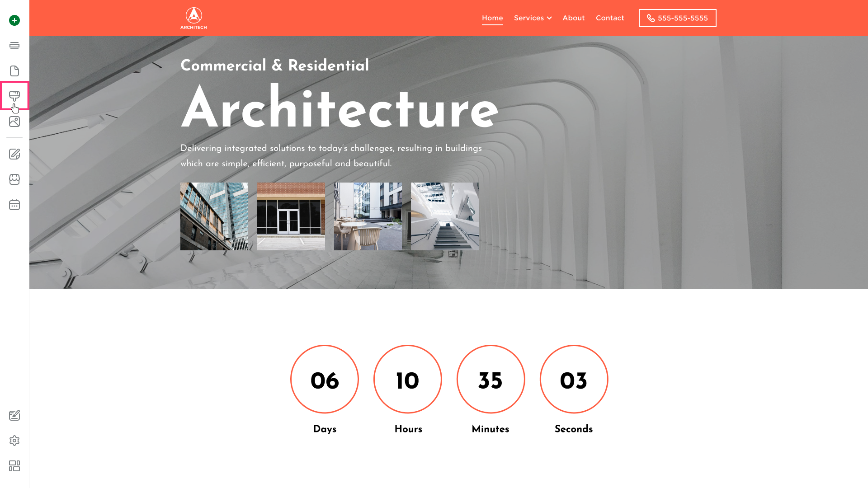Open the widgets grid icon at bottom

(14, 466)
